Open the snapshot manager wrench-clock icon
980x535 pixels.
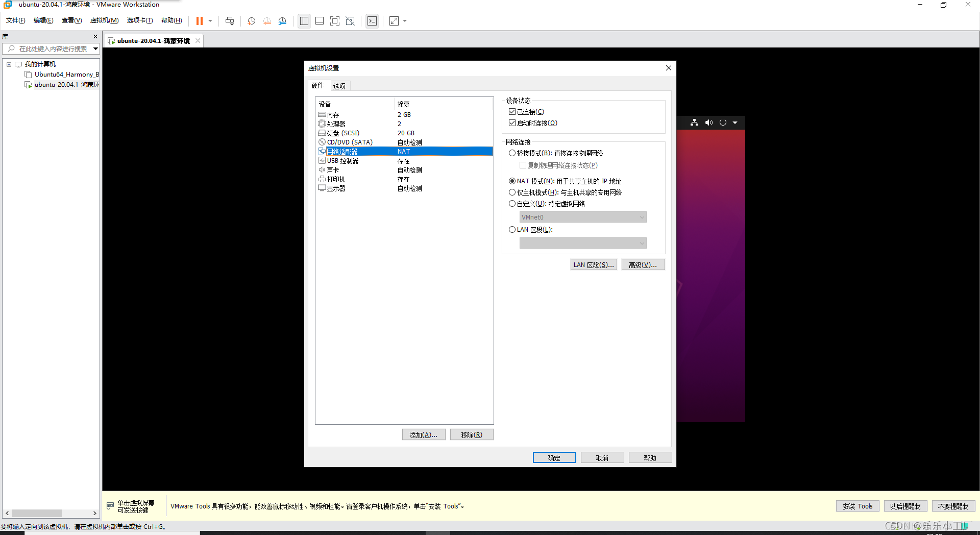click(282, 21)
